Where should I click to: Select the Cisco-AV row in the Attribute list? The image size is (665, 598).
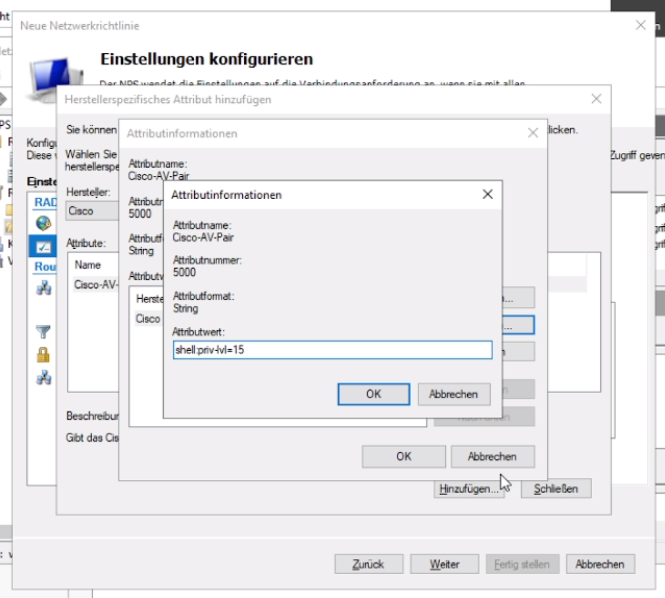(95, 284)
